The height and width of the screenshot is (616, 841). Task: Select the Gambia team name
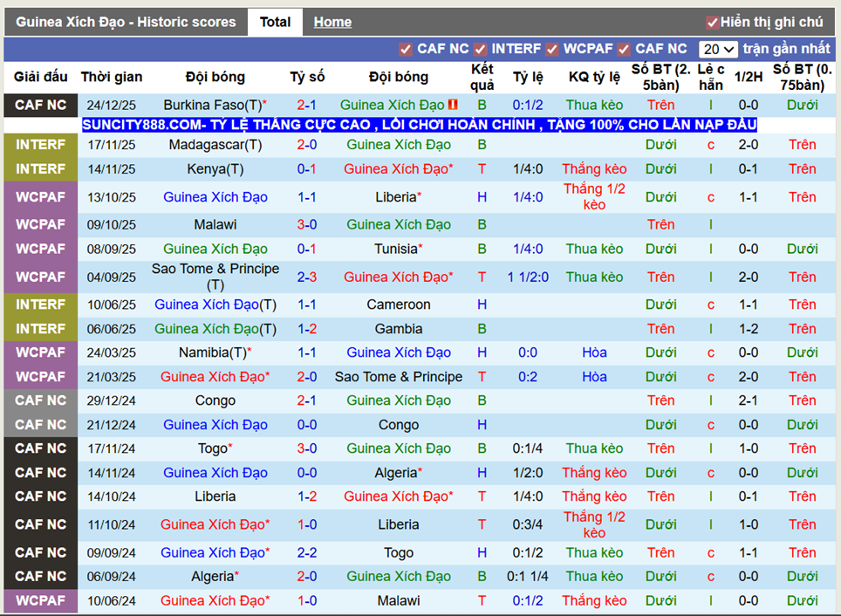point(398,329)
